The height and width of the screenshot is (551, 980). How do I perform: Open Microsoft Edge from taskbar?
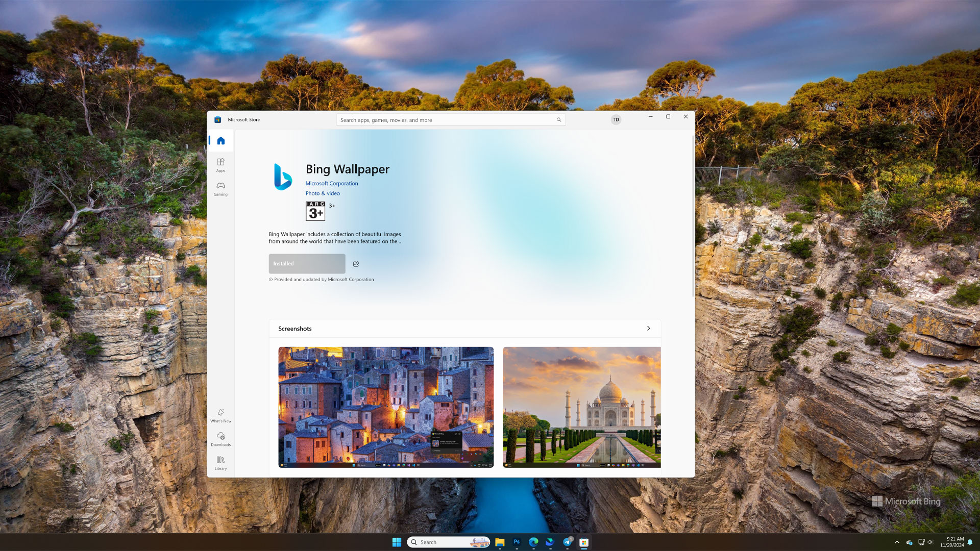coord(533,542)
